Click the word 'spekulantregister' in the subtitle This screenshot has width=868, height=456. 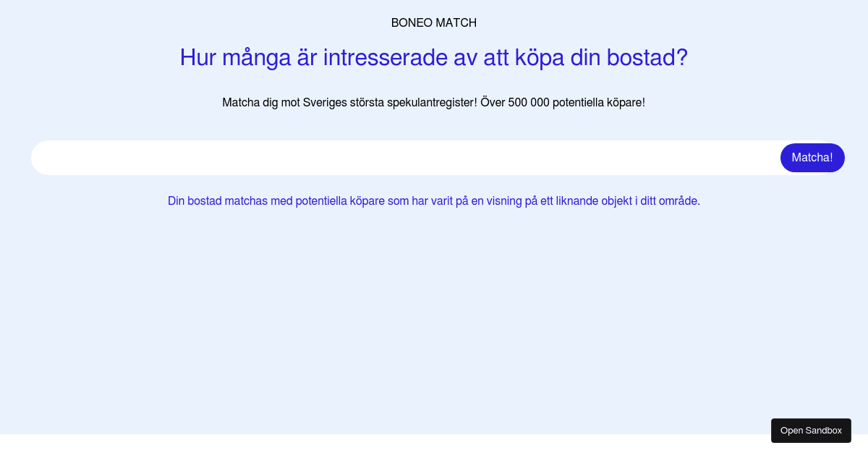(x=430, y=103)
